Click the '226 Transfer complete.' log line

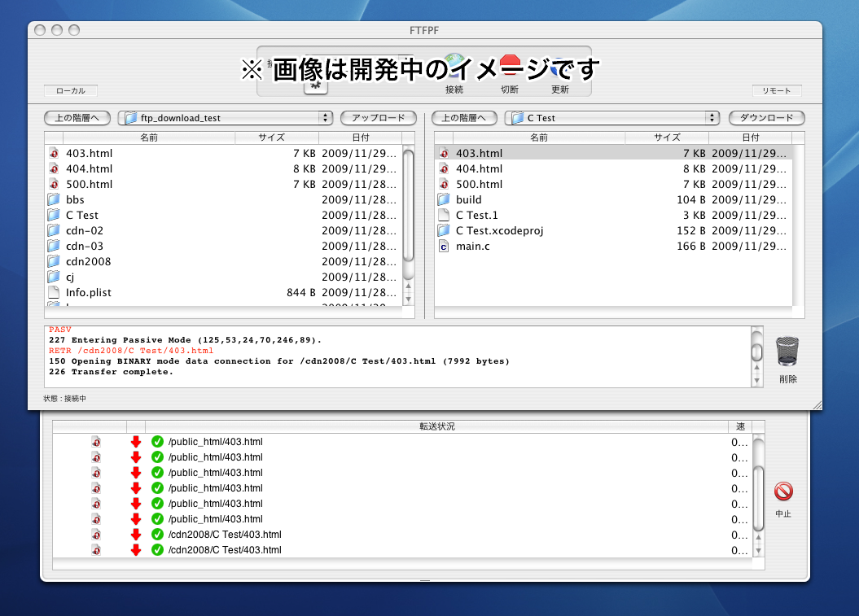point(111,372)
